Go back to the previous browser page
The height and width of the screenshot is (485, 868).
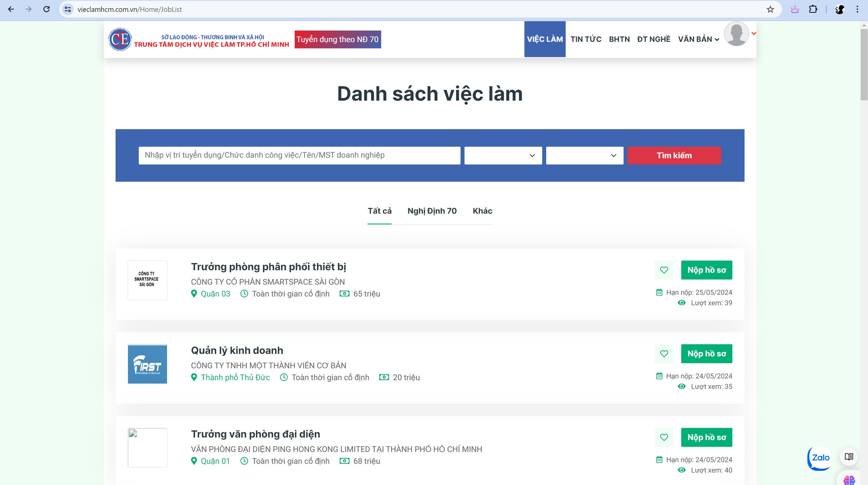pos(11,9)
